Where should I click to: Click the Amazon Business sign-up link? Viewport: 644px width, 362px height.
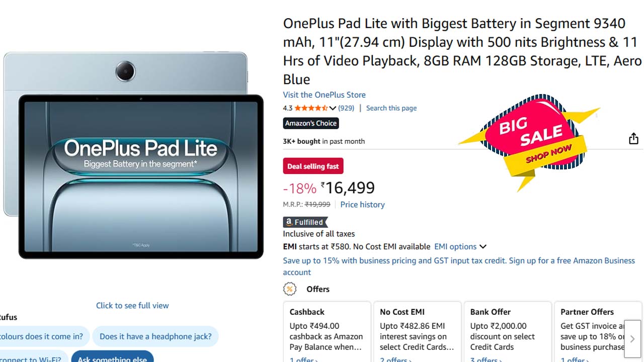pos(459,266)
